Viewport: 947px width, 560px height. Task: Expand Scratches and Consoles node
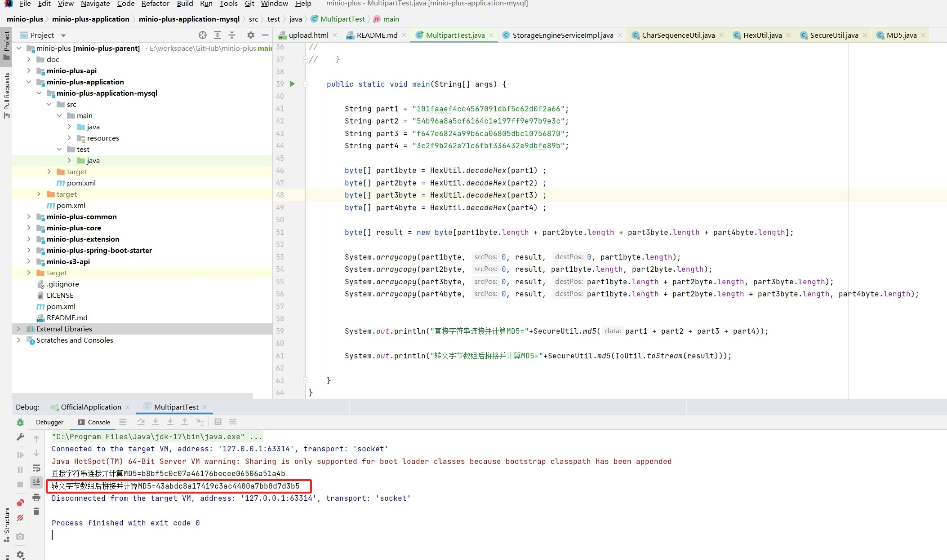[x=18, y=340]
